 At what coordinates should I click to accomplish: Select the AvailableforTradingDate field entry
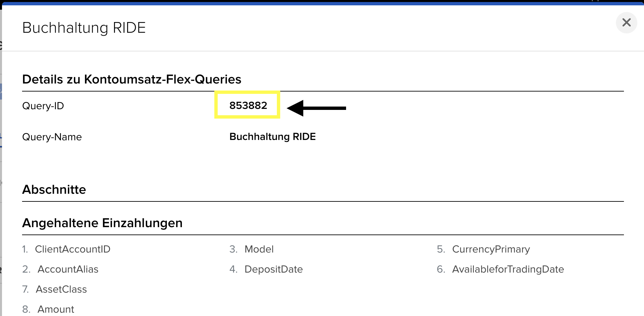tap(508, 269)
